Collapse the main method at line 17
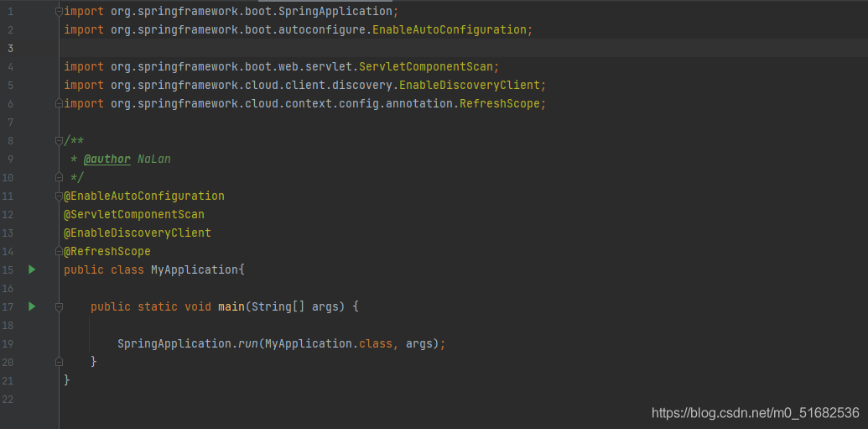Image resolution: width=868 pixels, height=429 pixels. click(59, 306)
